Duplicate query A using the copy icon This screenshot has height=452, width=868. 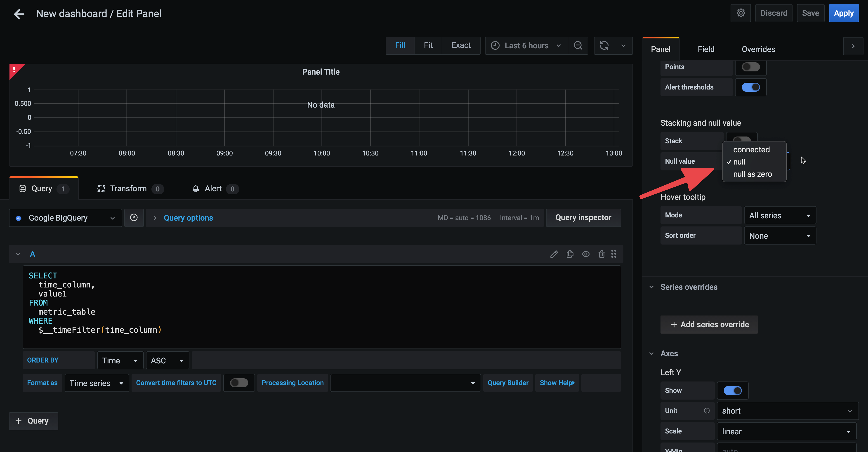point(570,254)
